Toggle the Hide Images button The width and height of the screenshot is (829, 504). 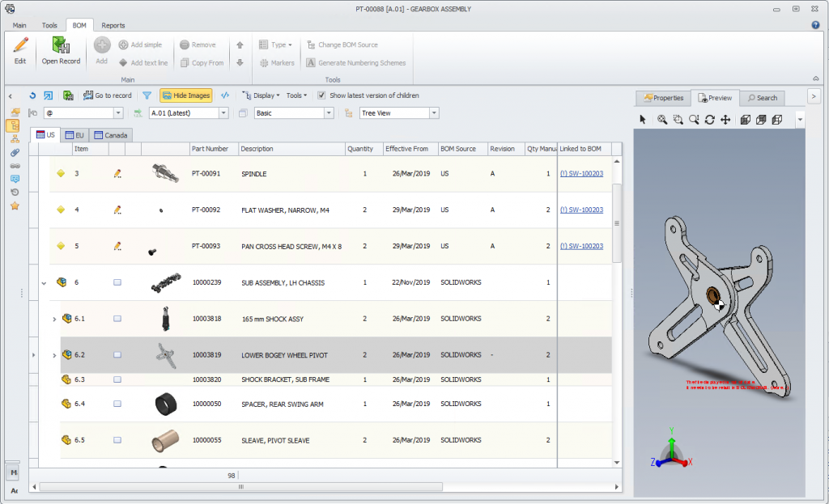[186, 95]
